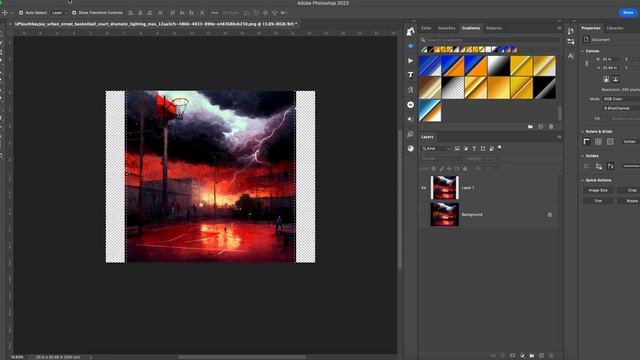Open the Libraries tab
Screen dimensions: 640x360
(615, 28)
